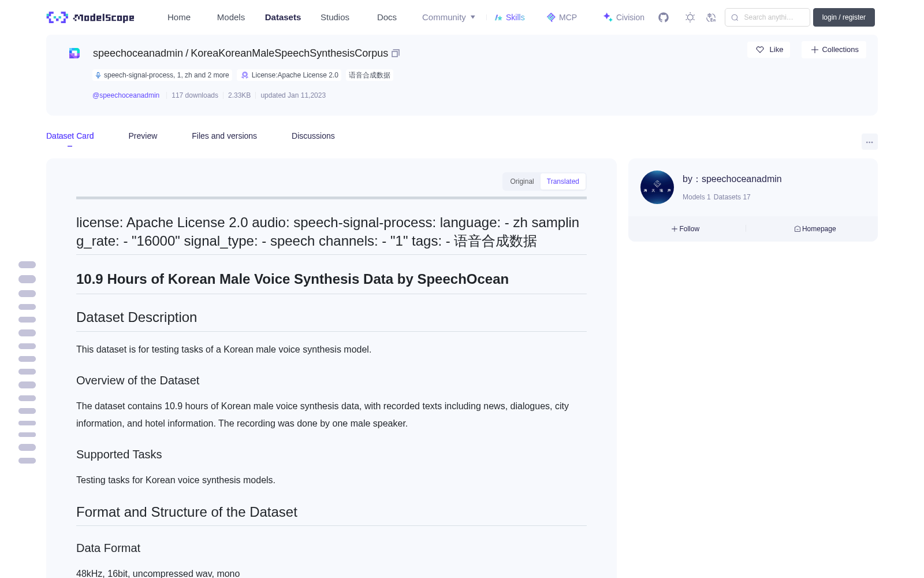924x578 pixels.
Task: Open the ModelScope logo homepage
Action: pyautogui.click(x=91, y=17)
